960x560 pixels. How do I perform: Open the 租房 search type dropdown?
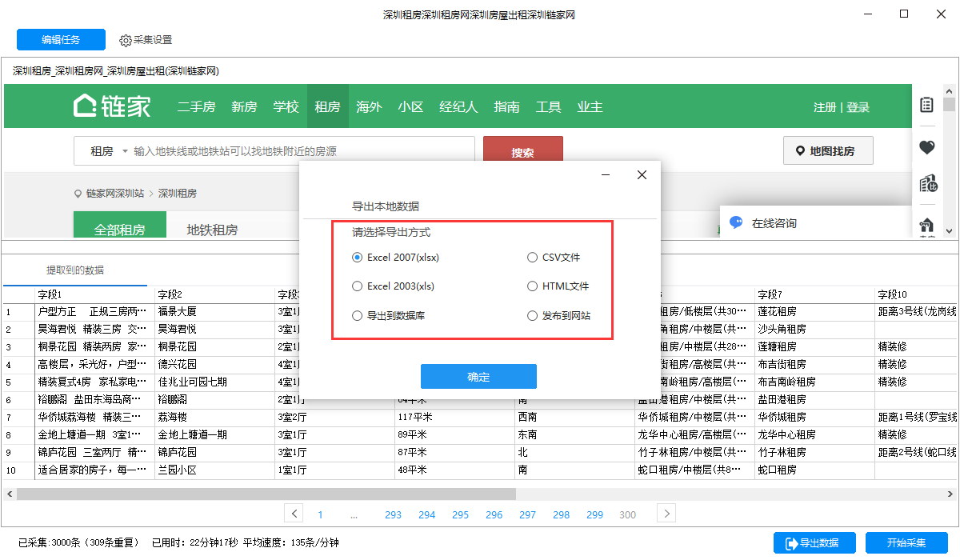pyautogui.click(x=108, y=151)
